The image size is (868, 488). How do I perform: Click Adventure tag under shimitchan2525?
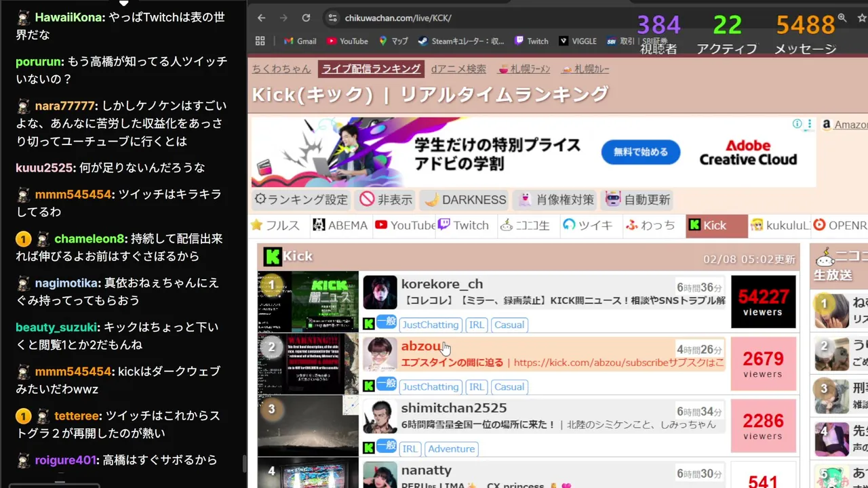(452, 449)
